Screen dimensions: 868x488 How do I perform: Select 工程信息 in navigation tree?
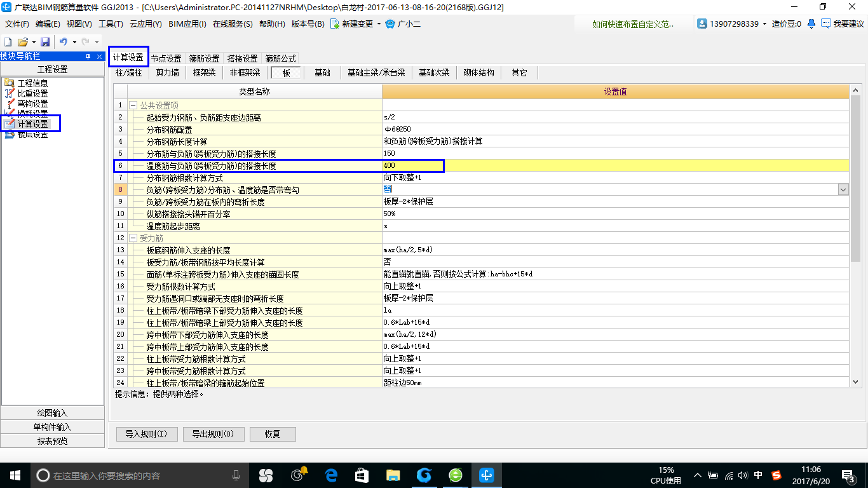pyautogui.click(x=32, y=83)
